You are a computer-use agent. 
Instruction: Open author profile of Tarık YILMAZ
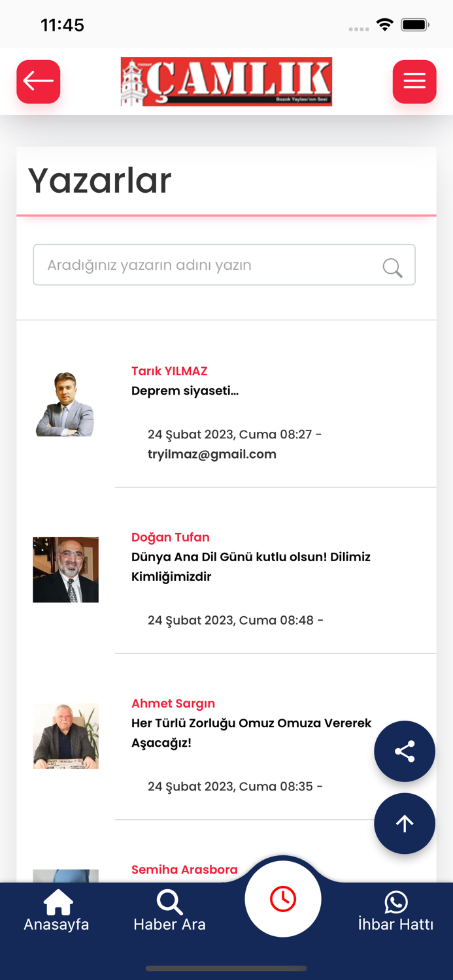point(169,370)
